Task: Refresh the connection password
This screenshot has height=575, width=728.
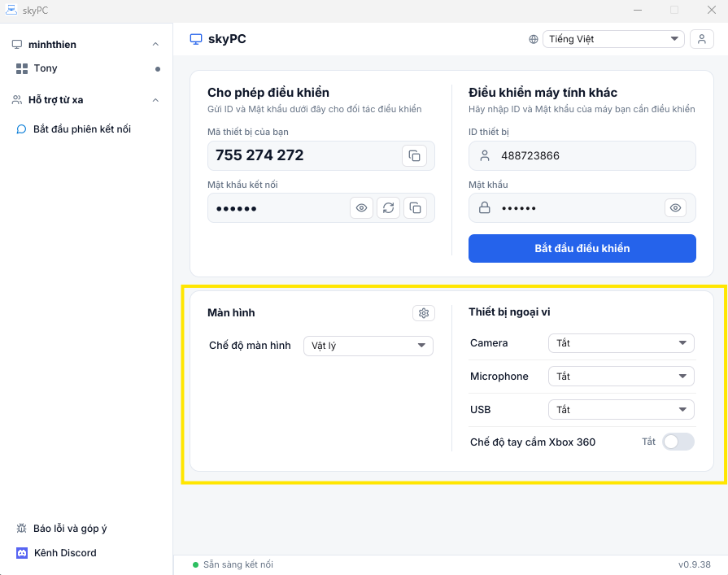Action: click(x=388, y=208)
